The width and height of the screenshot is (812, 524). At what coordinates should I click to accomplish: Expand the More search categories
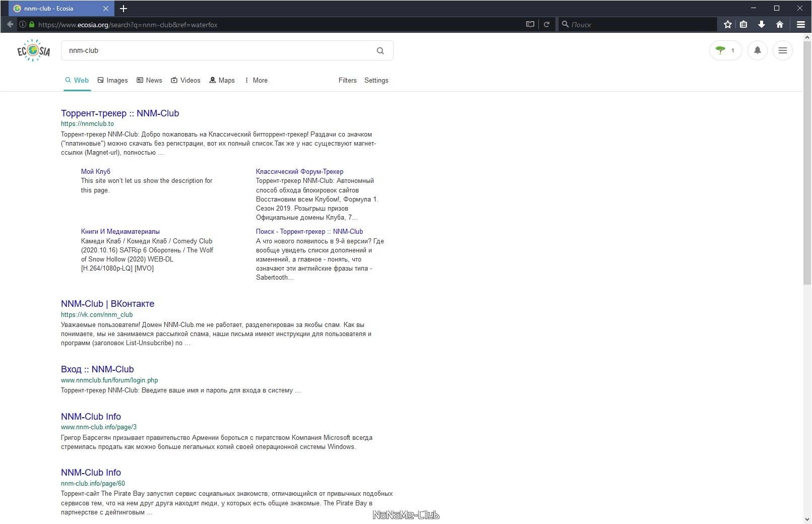click(x=256, y=80)
